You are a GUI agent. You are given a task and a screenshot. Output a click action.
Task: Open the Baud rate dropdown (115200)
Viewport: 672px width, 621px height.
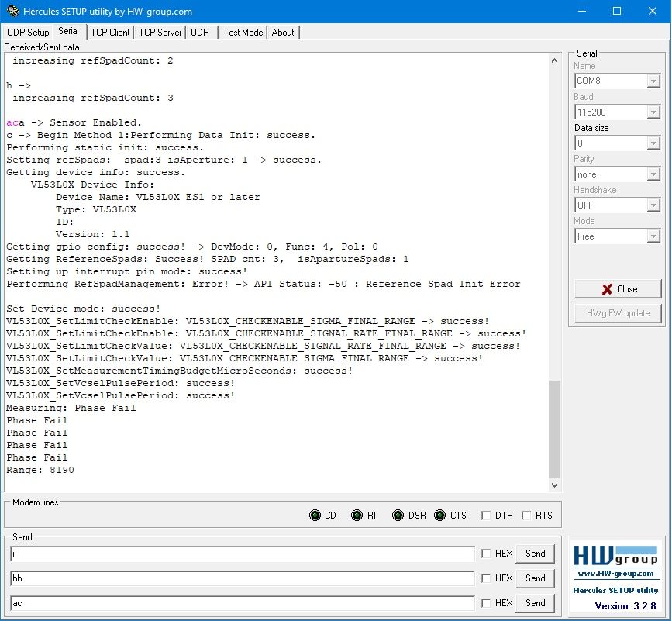pyautogui.click(x=653, y=112)
